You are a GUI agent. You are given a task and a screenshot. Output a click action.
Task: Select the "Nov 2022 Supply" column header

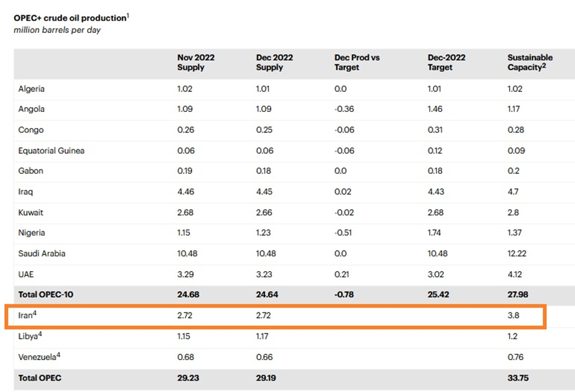click(196, 62)
